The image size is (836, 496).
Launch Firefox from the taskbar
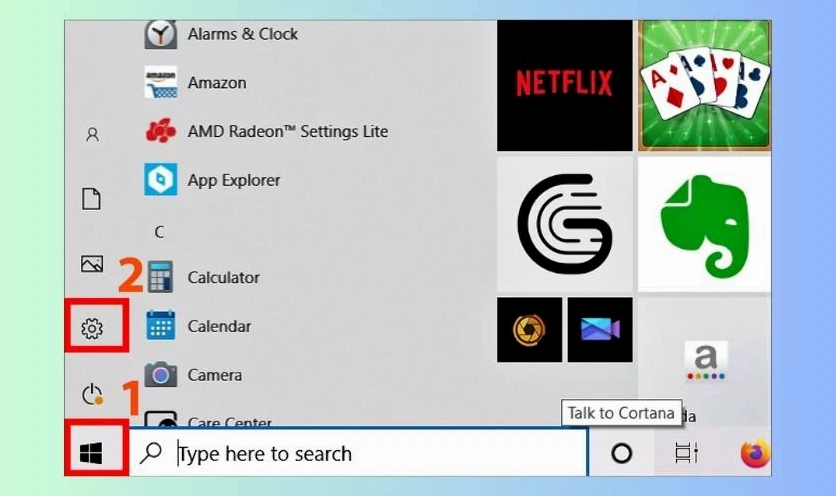coord(755,453)
